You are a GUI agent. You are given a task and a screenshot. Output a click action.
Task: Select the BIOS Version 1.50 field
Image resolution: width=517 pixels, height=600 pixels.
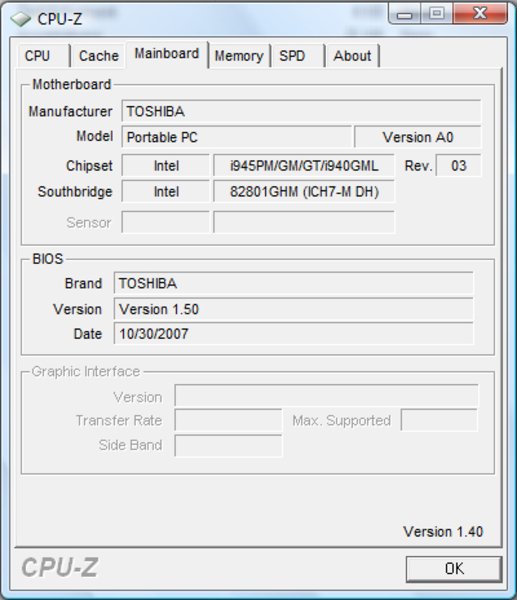coord(294,309)
